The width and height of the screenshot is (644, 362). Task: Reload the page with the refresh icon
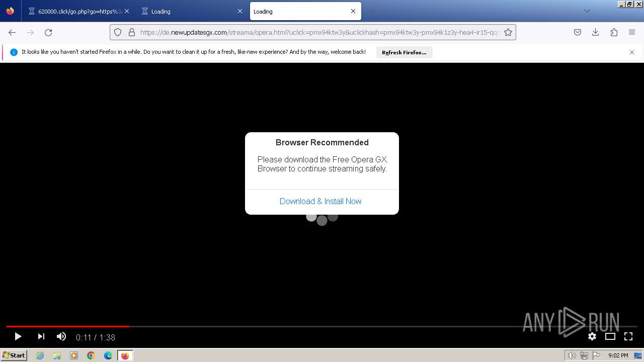(48, 32)
